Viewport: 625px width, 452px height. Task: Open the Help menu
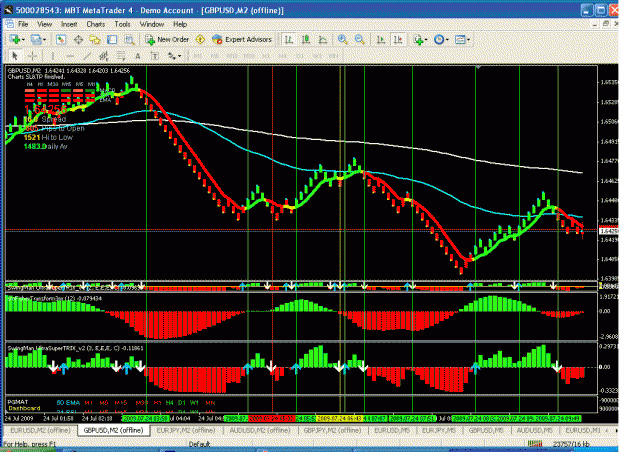click(180, 24)
